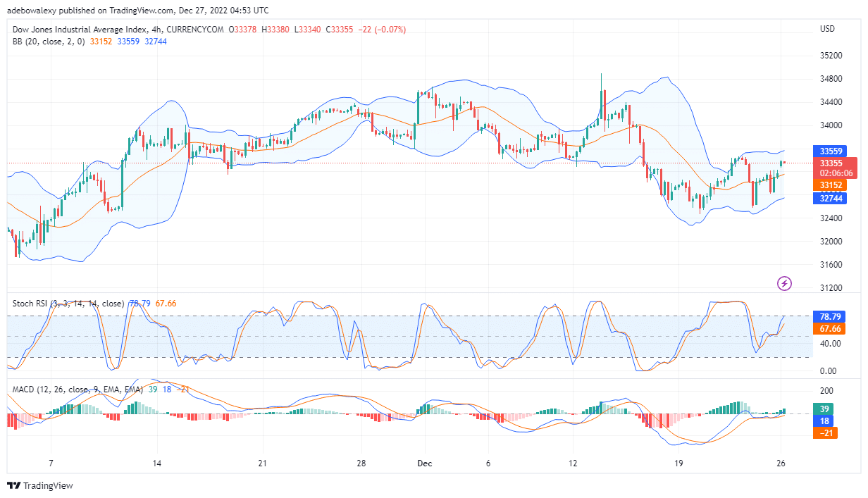Screen dimensions: 868x498
Task: Click the purple lightning bolt event icon
Action: 784,283
